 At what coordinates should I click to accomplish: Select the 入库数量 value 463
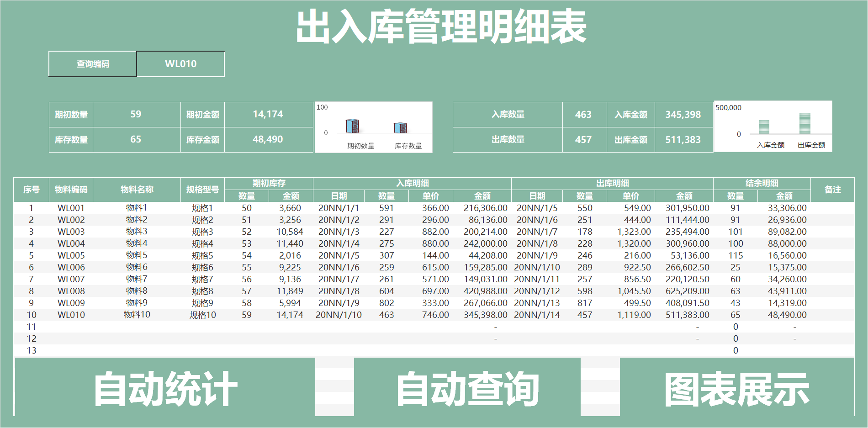tap(585, 115)
